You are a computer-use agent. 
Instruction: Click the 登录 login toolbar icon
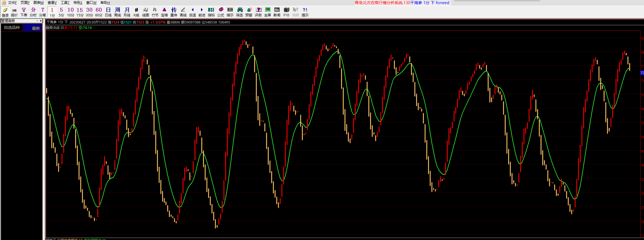pos(5,12)
